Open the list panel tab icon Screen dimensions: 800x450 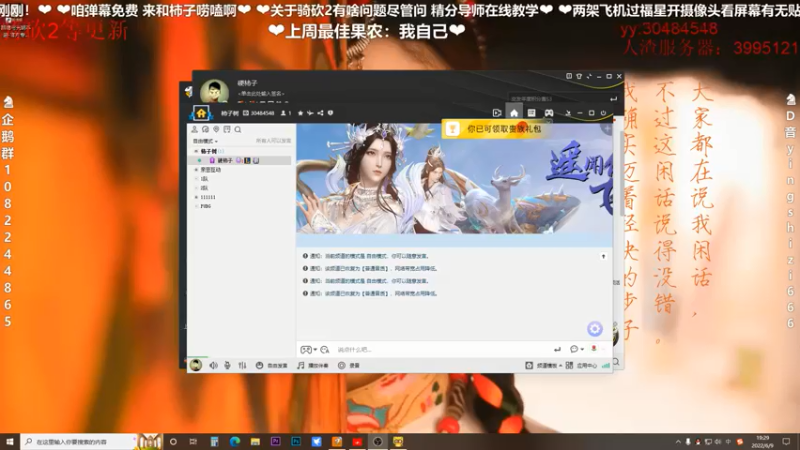tap(532, 113)
